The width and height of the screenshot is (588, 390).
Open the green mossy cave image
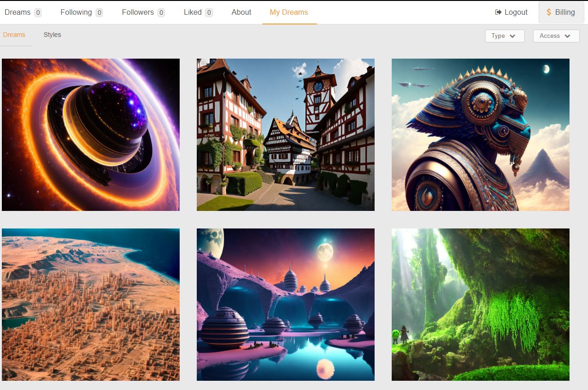[x=480, y=305]
